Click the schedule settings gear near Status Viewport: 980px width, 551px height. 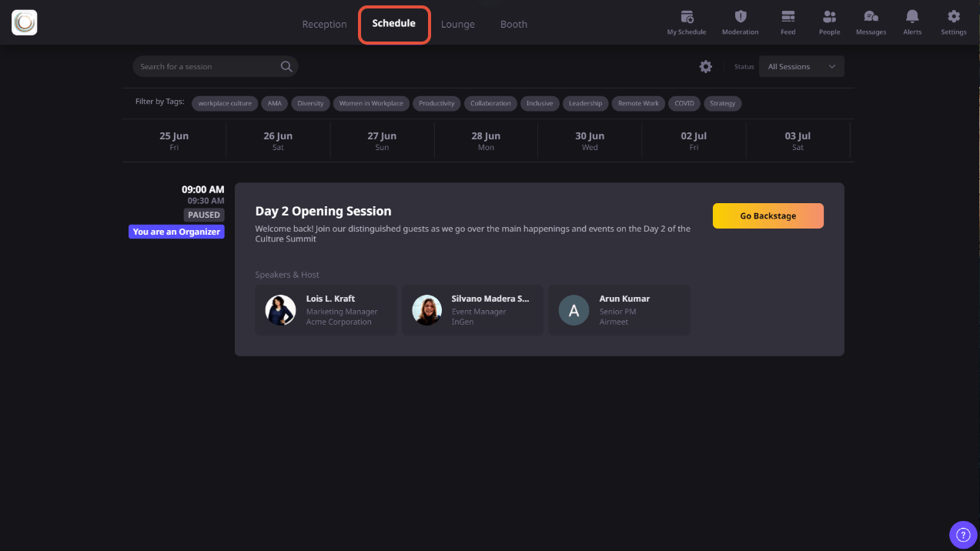[x=706, y=67]
